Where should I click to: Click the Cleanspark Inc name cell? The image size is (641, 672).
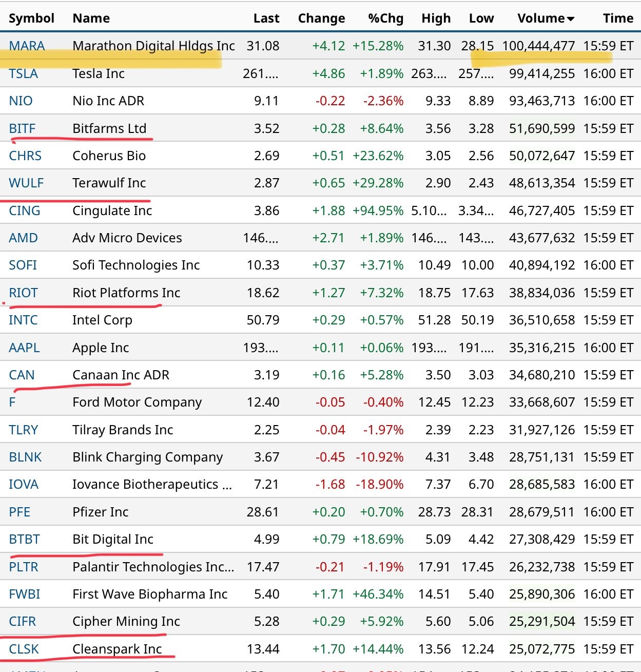tap(117, 649)
